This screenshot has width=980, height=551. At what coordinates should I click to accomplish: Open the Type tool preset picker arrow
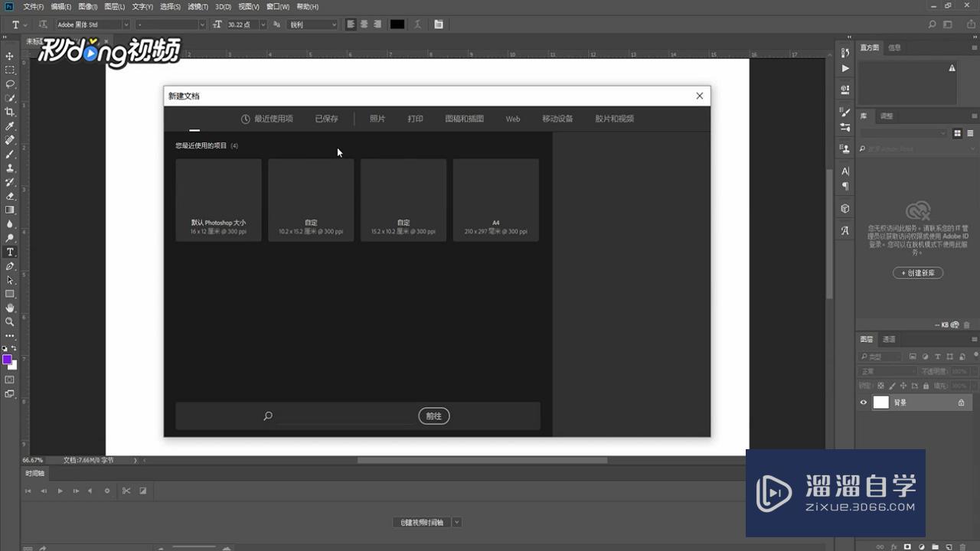[26, 24]
